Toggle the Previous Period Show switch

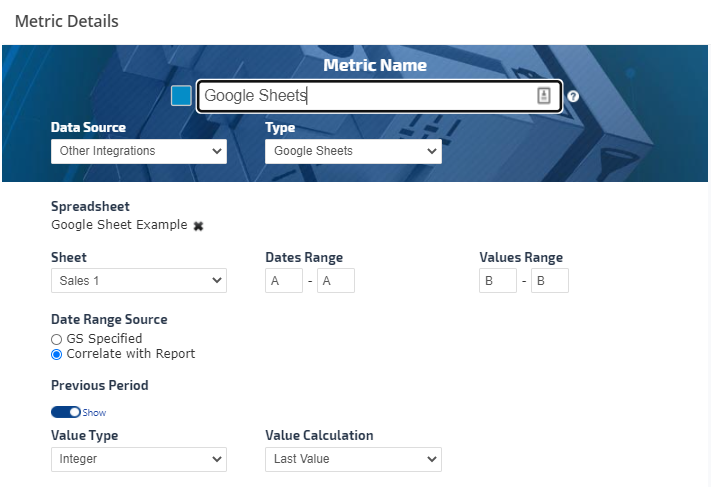66,412
